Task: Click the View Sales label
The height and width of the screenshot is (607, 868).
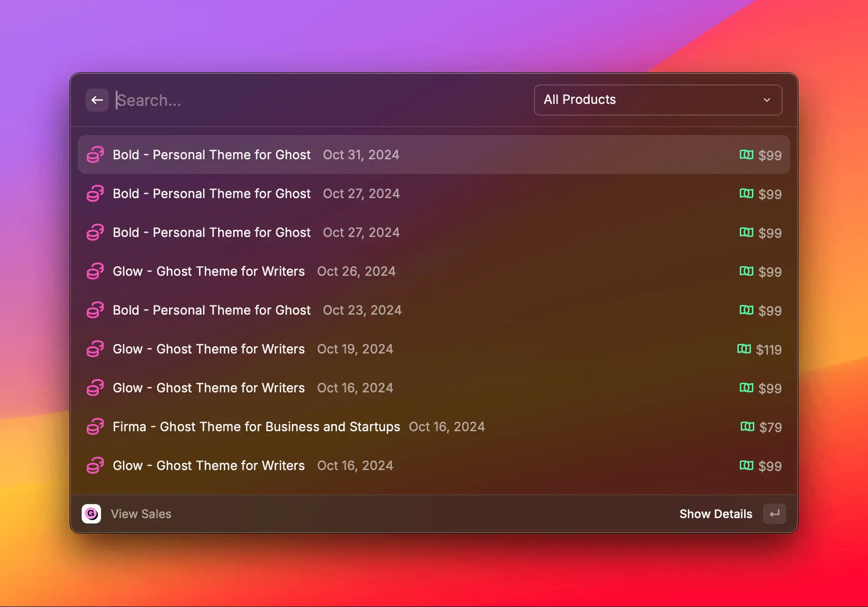Action: [x=141, y=514]
